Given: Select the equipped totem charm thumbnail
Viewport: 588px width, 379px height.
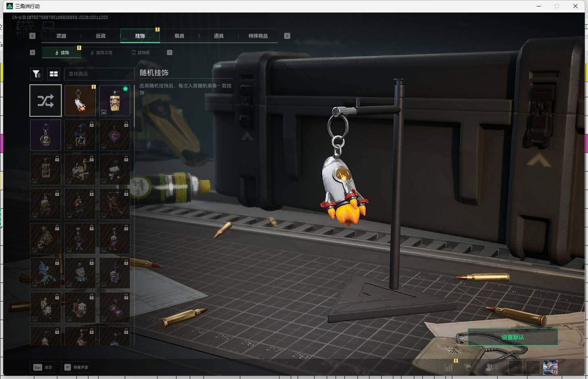Looking at the screenshot, I should point(115,101).
